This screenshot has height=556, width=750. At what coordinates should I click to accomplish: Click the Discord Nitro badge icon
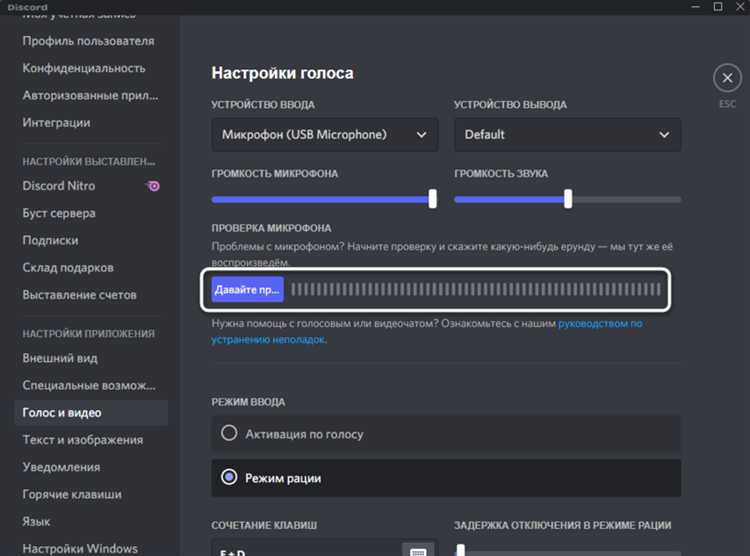[153, 186]
